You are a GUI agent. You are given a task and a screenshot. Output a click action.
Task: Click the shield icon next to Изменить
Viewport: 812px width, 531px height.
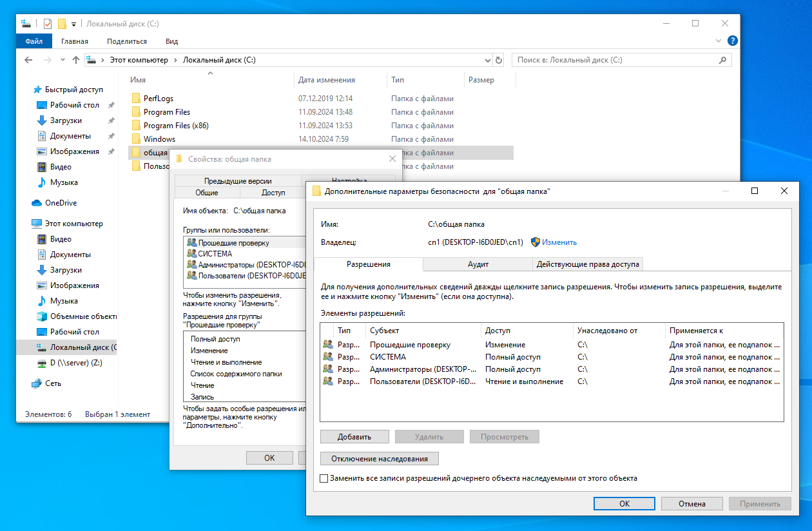(535, 242)
